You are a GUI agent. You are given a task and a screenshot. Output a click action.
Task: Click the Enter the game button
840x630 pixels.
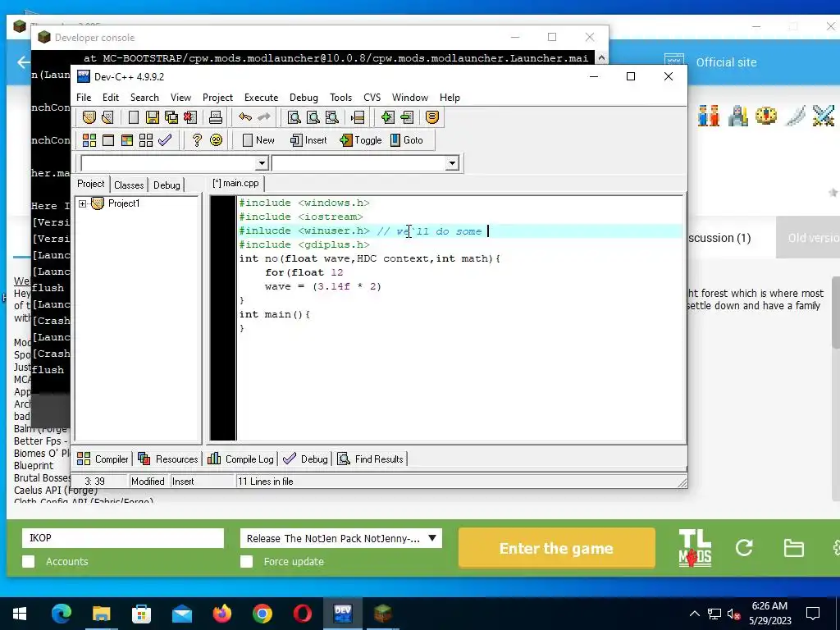[557, 548]
